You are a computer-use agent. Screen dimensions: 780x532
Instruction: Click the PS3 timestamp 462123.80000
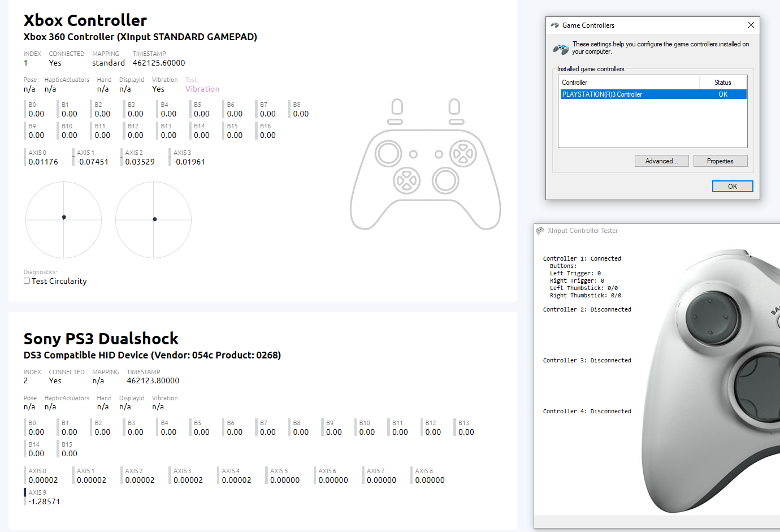(153, 380)
